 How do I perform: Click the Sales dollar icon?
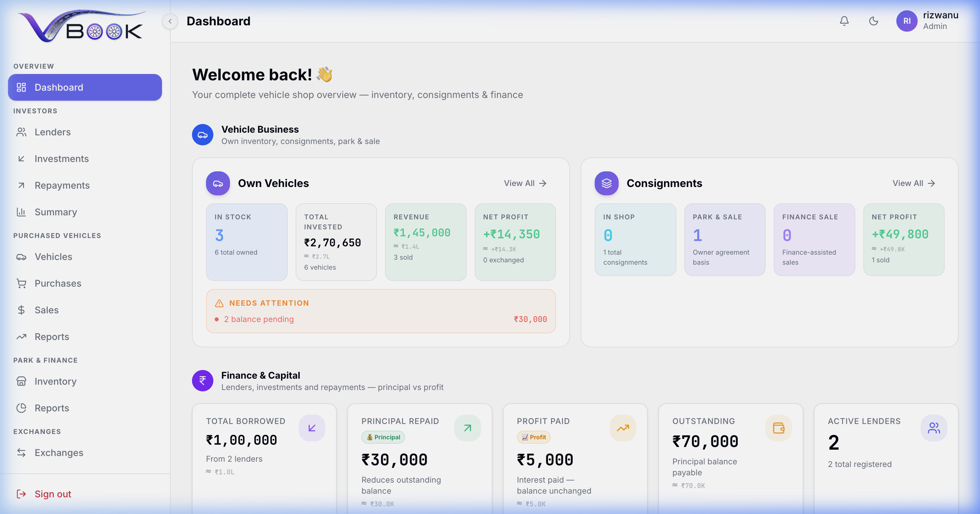click(x=21, y=310)
